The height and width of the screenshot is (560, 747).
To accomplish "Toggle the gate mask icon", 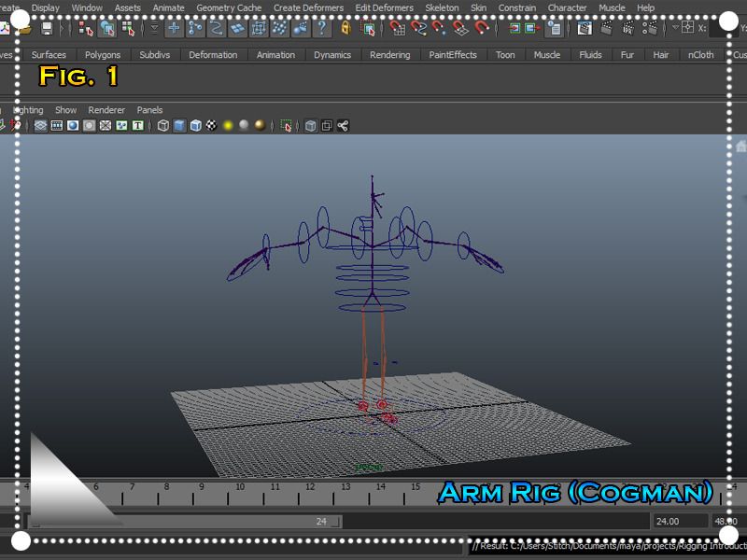I will tap(89, 126).
